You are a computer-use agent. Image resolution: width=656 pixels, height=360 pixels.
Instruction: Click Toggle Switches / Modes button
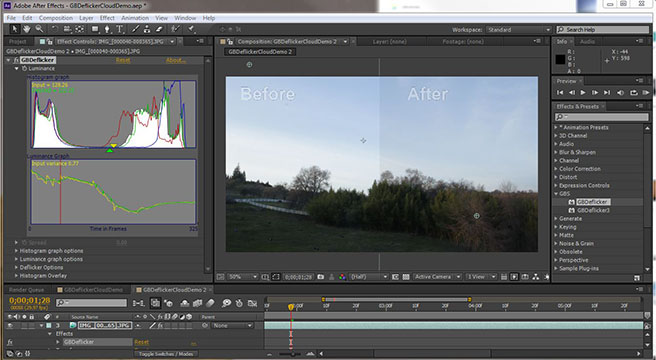pos(166,354)
